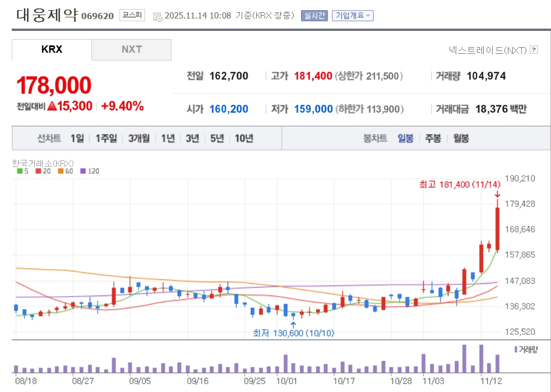Click the tallest red candle on 11/14
The image size is (551, 392).
[x=497, y=229]
